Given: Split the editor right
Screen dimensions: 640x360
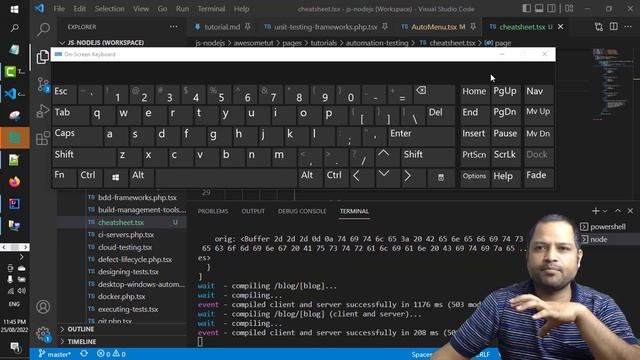Looking at the screenshot, I should tap(613, 27).
